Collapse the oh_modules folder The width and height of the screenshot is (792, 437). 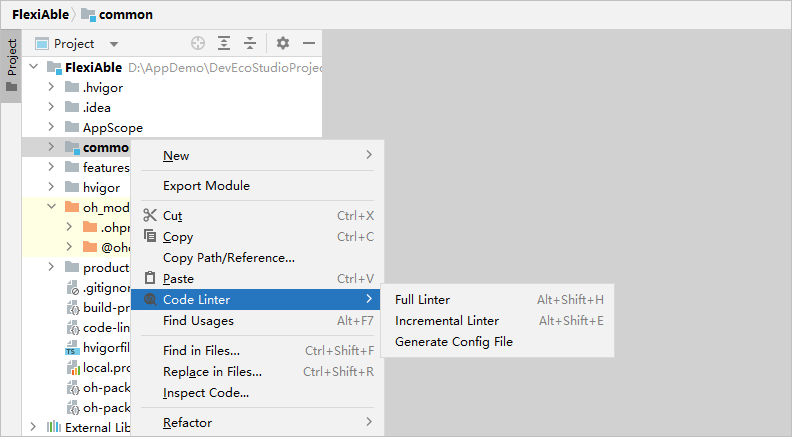point(51,207)
